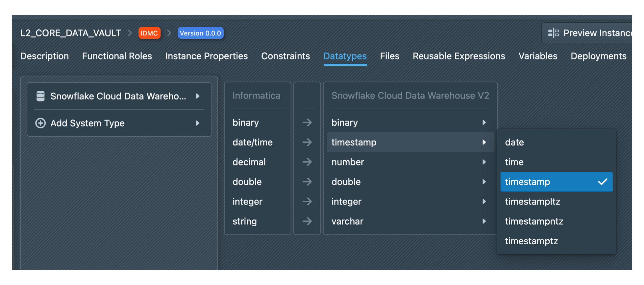
Task: Choose timestampntz in the datatype list
Action: pos(534,221)
